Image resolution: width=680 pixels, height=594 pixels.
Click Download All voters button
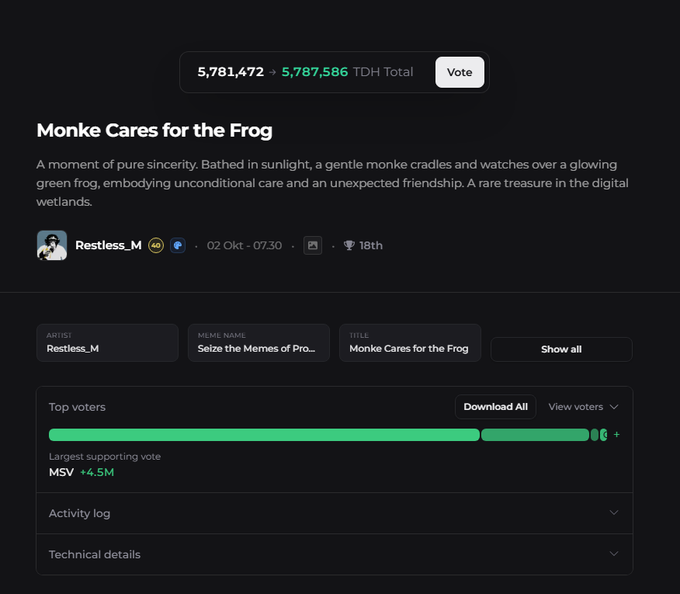[x=496, y=407]
